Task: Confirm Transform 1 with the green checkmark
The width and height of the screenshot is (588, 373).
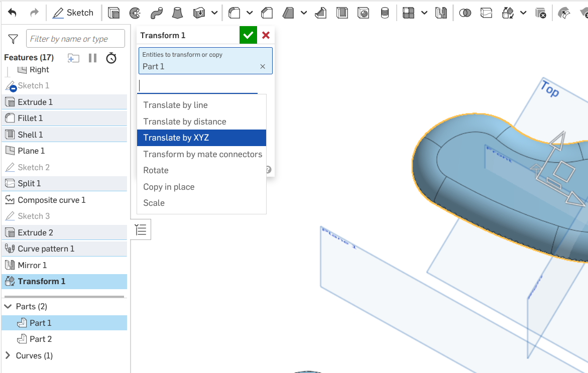Action: (248, 35)
